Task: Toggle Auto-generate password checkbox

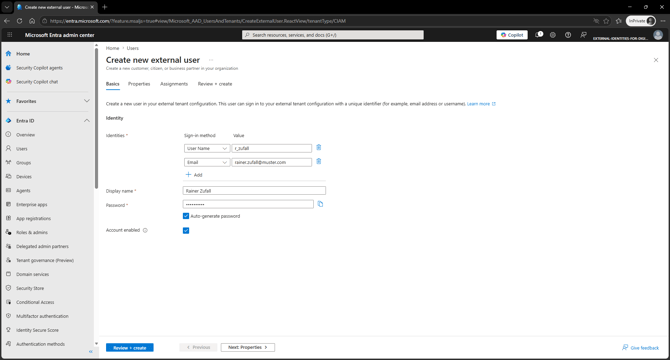Action: (x=186, y=216)
